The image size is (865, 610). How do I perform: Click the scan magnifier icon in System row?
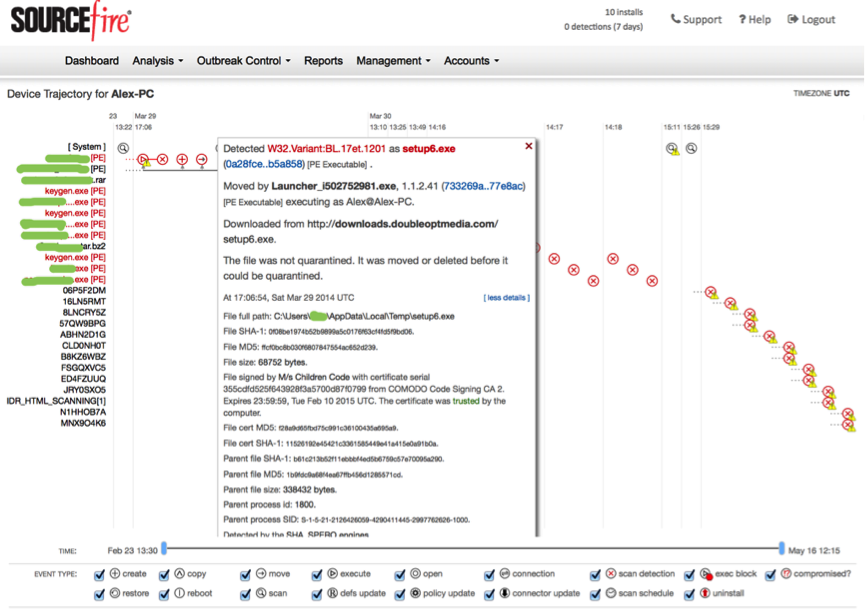[123, 148]
